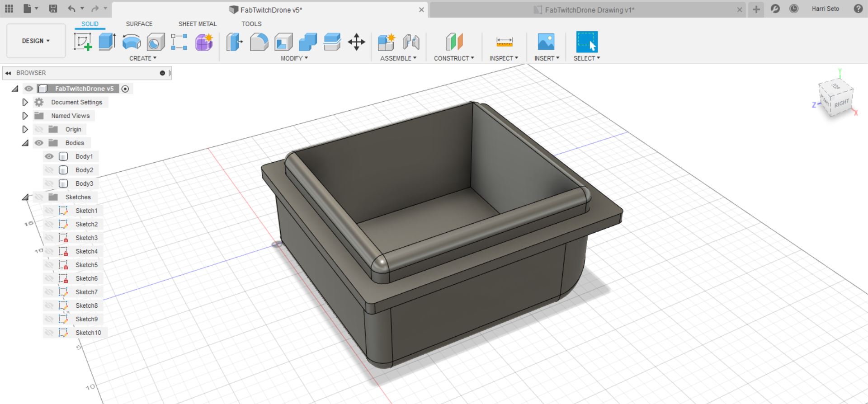
Task: Open the Help question mark
Action: pyautogui.click(x=858, y=9)
